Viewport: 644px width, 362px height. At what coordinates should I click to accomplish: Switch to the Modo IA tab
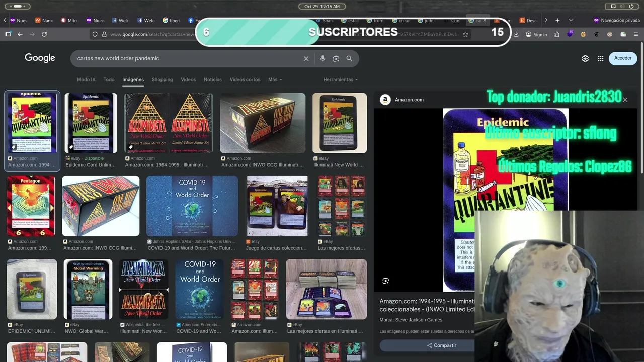click(x=86, y=79)
